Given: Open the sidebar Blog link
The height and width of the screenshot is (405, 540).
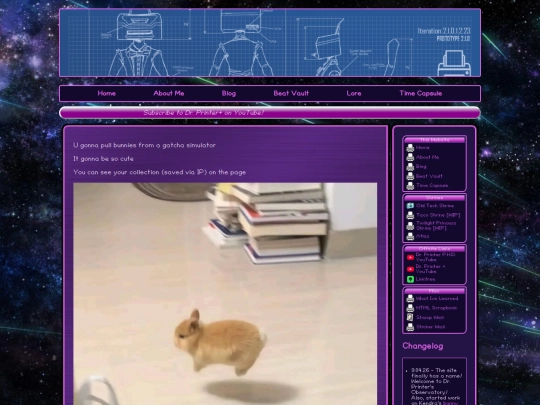Looking at the screenshot, I should pos(421,167).
